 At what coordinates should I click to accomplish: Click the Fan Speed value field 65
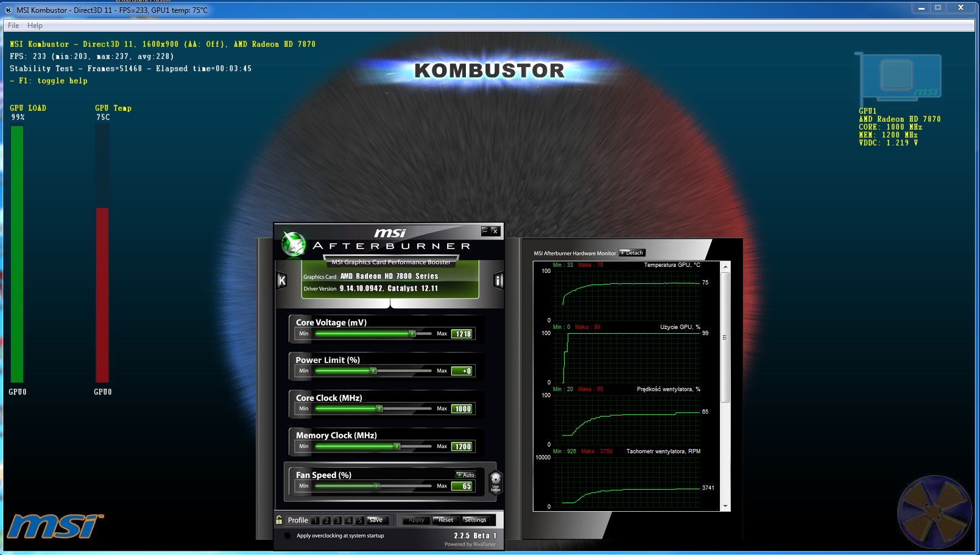coord(462,486)
